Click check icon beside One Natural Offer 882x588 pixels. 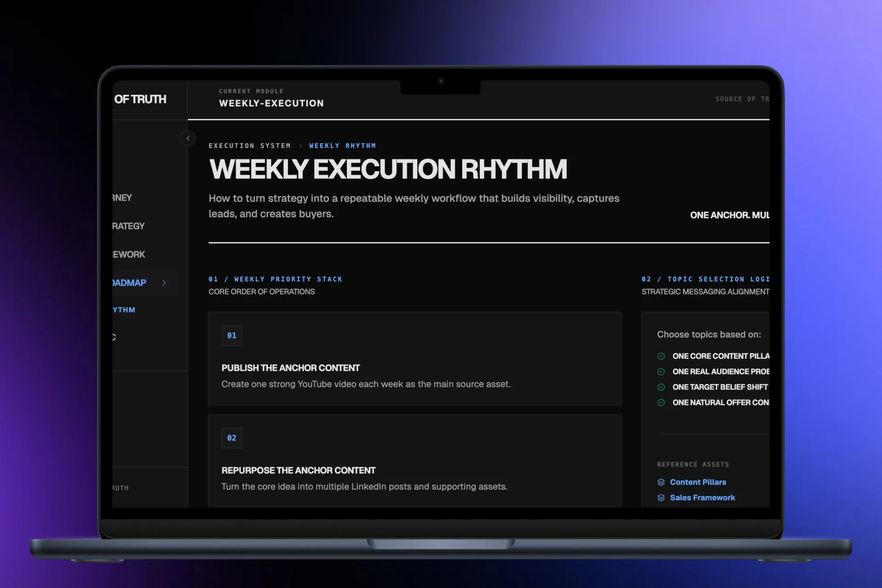click(661, 402)
